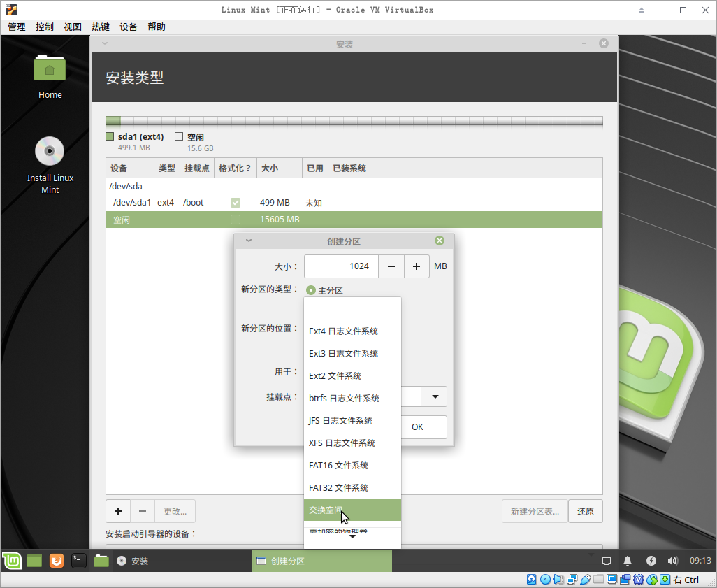Open the 视图 menu in VirtualBox

[73, 27]
